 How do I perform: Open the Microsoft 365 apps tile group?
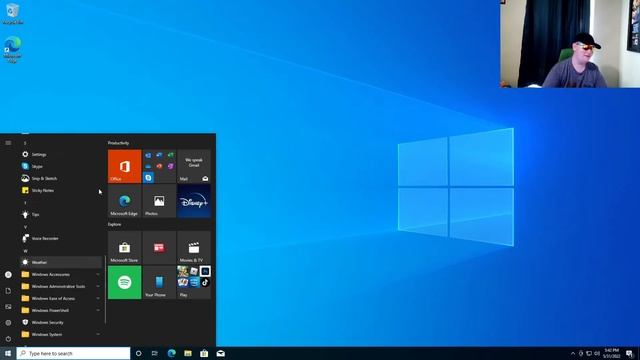pyautogui.click(x=159, y=166)
